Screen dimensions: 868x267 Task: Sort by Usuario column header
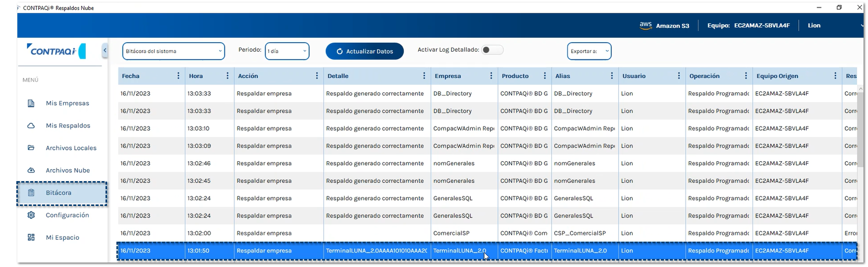pos(634,76)
